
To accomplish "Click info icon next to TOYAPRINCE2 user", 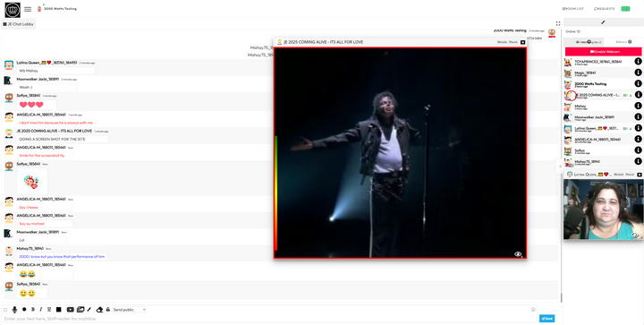I will [638, 61].
